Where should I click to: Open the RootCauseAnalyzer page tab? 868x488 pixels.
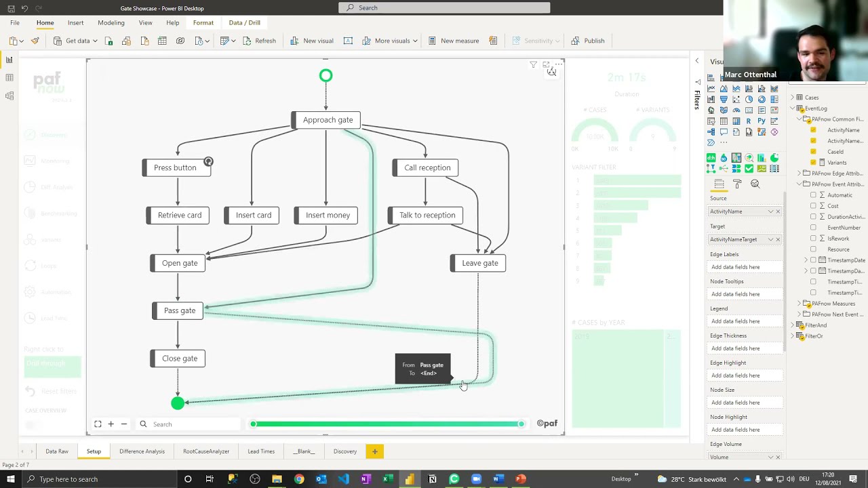(x=206, y=451)
